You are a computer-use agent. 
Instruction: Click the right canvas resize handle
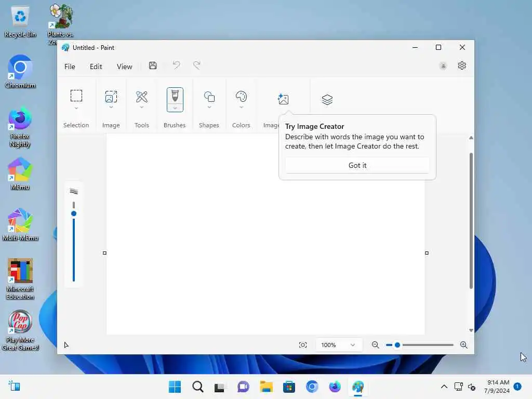pyautogui.click(x=427, y=253)
